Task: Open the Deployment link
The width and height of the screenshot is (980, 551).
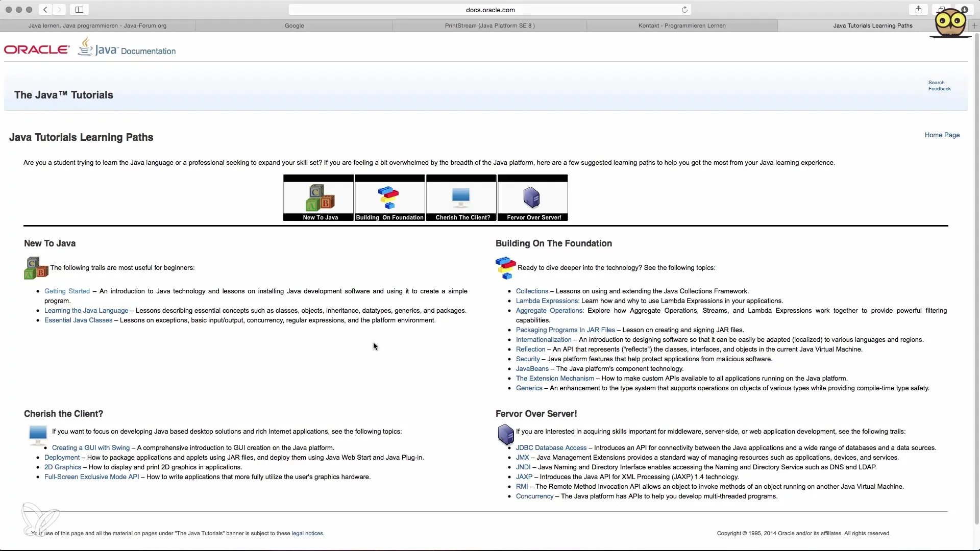Action: 62,458
